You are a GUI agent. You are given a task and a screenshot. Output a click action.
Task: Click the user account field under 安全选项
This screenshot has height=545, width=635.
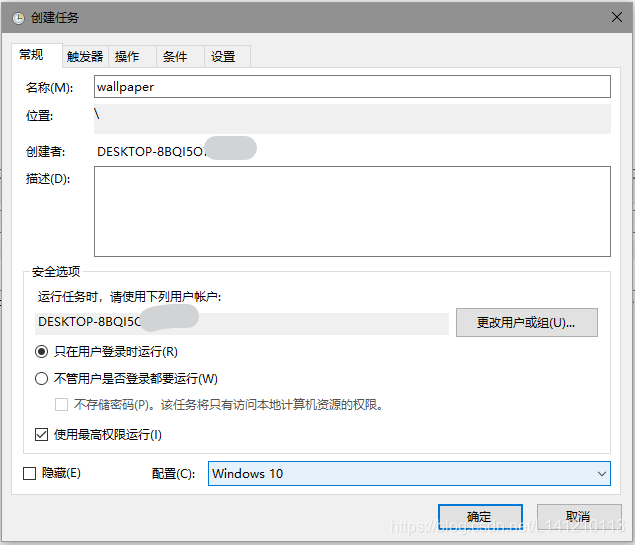pyautogui.click(x=242, y=323)
